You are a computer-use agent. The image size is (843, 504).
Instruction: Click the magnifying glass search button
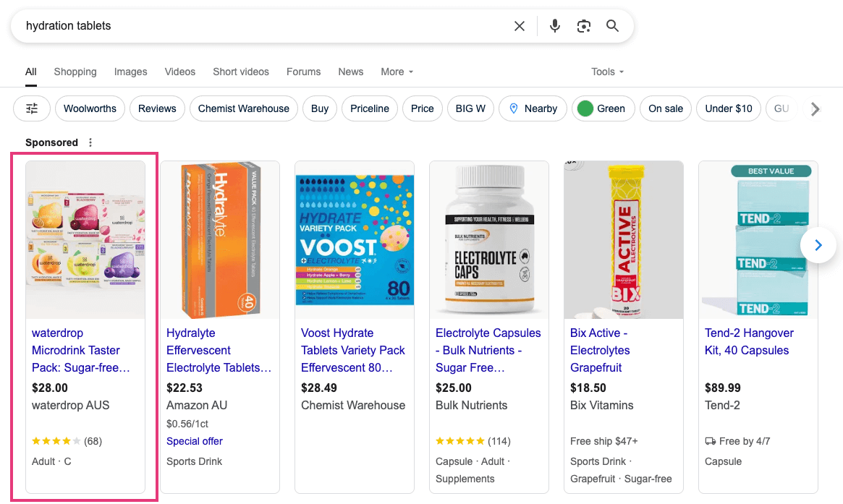613,26
